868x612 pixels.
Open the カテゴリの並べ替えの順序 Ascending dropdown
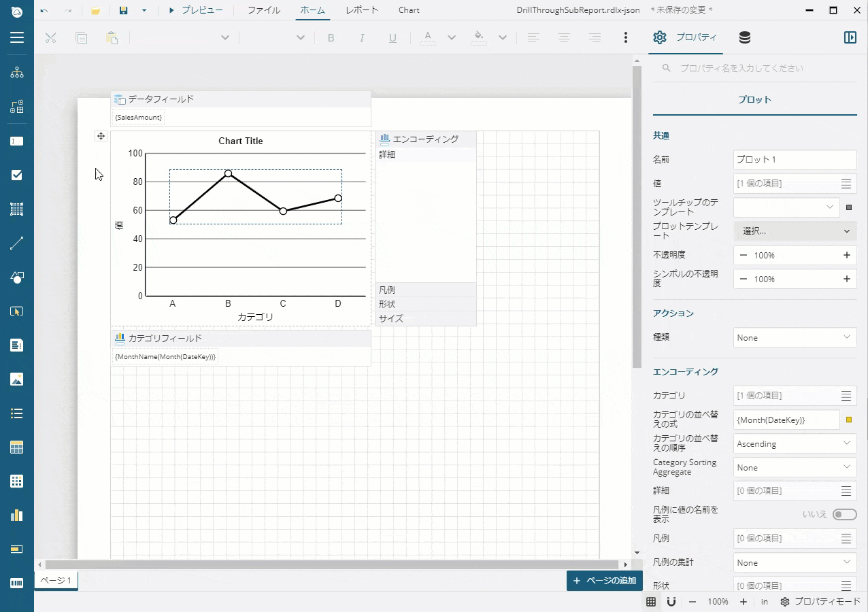pos(795,443)
